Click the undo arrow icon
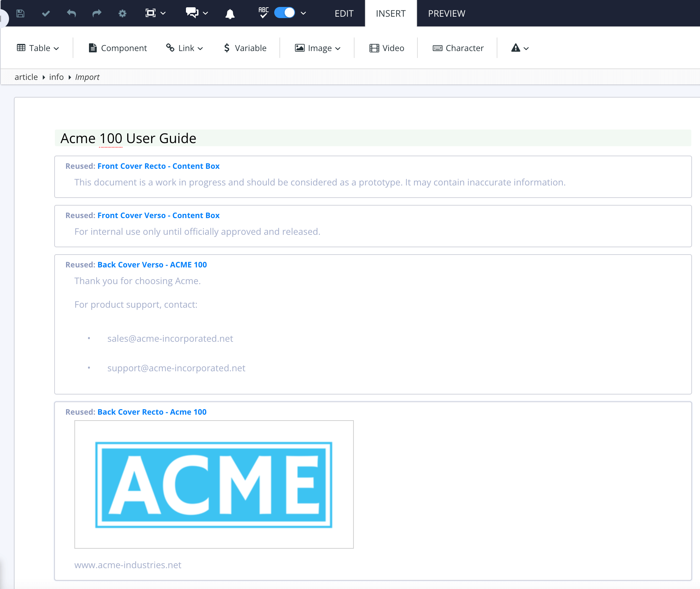Viewport: 700px width, 589px height. [x=71, y=14]
